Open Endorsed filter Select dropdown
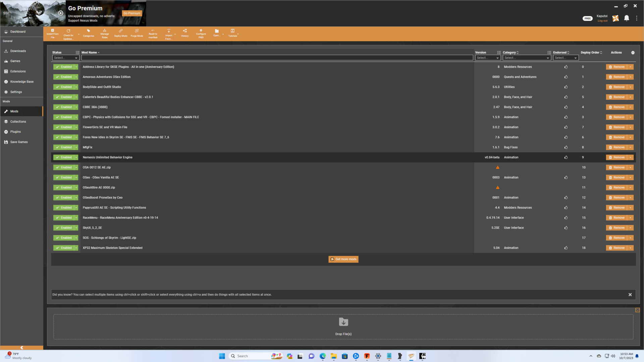Image resolution: width=644 pixels, height=362 pixels. 566,58
